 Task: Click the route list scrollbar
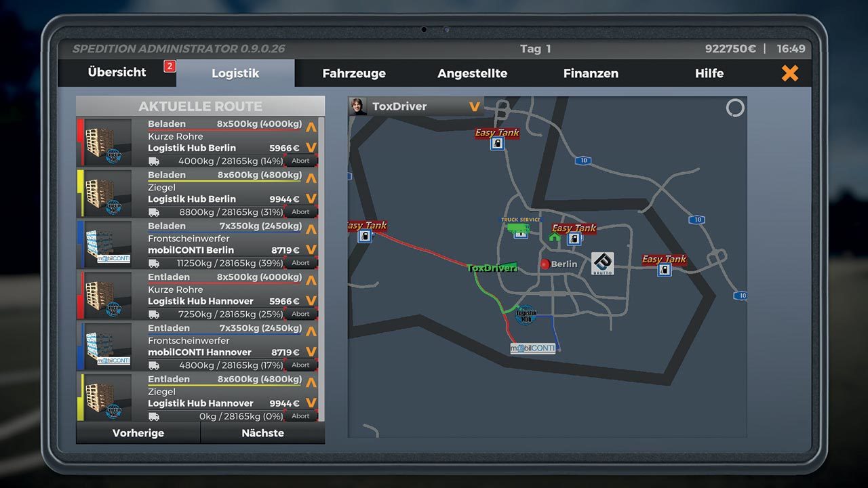(321, 270)
